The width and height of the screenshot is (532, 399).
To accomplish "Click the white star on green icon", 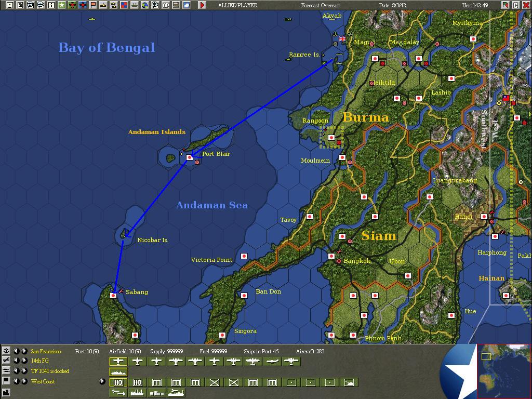I will (x=62, y=5).
